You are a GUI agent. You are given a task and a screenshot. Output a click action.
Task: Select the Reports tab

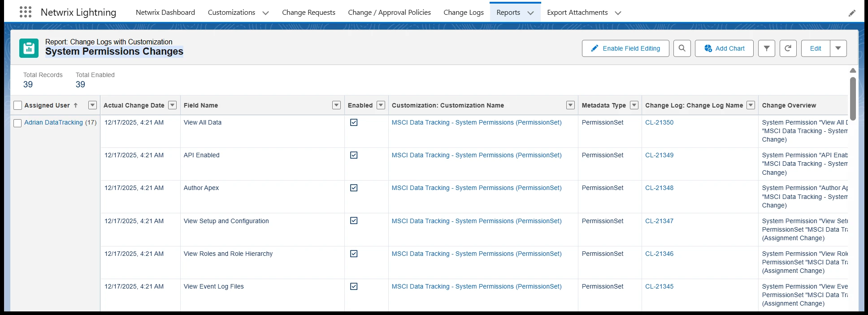508,13
